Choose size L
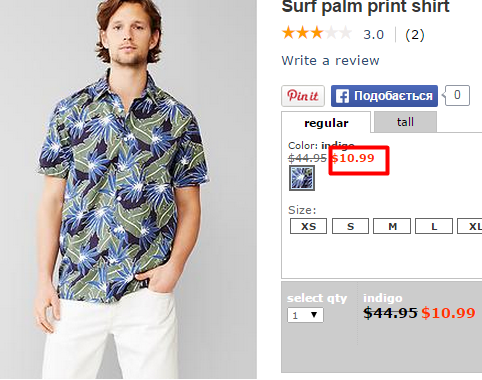The image size is (482, 380). [x=434, y=226]
